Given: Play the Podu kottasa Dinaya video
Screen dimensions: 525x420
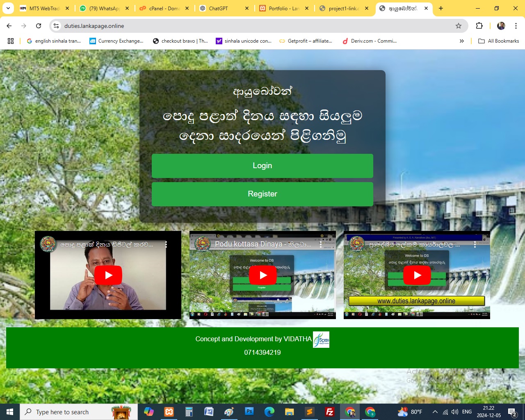Looking at the screenshot, I should coord(263,275).
